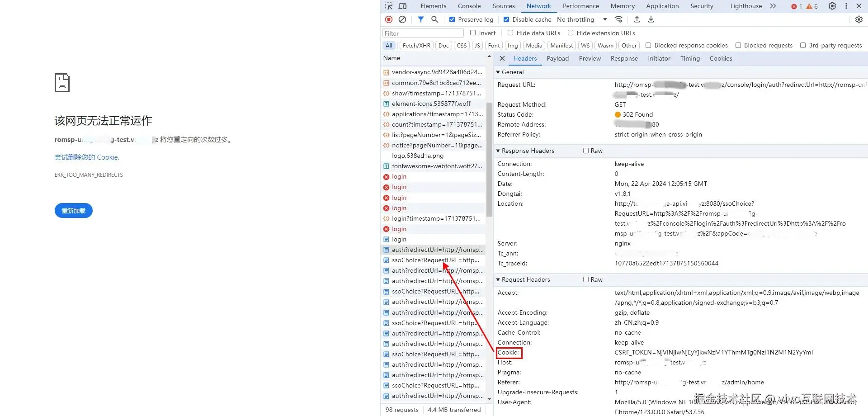The height and width of the screenshot is (416, 868).
Task: Select the login?timestamp request row
Action: click(x=433, y=219)
